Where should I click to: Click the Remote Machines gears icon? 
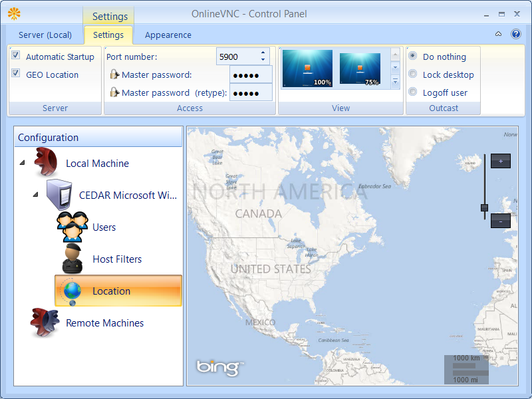tap(45, 323)
